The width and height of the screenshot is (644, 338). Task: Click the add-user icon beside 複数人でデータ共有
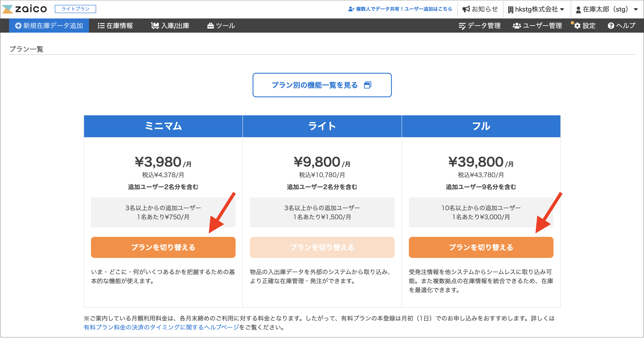(x=351, y=9)
